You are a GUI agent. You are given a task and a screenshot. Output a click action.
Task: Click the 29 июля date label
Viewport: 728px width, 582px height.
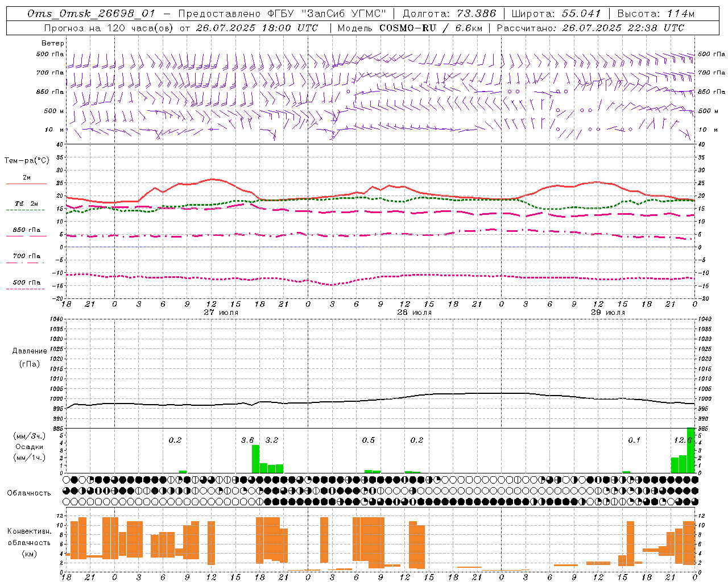608,312
